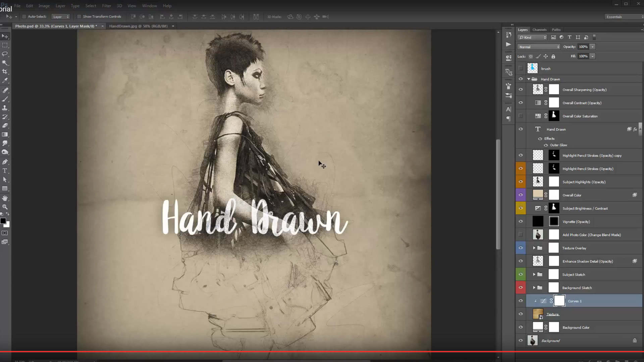
Task: Hide the Vignette (Opacity) layer
Action: [521, 221]
